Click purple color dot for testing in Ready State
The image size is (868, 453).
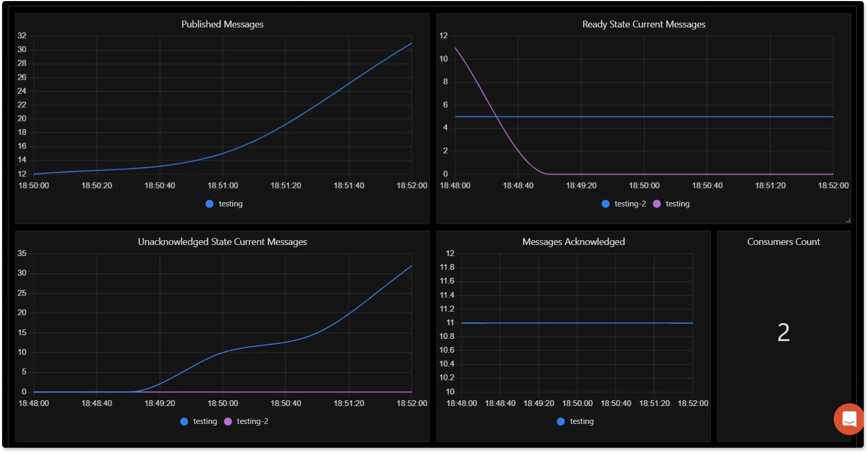coord(657,204)
